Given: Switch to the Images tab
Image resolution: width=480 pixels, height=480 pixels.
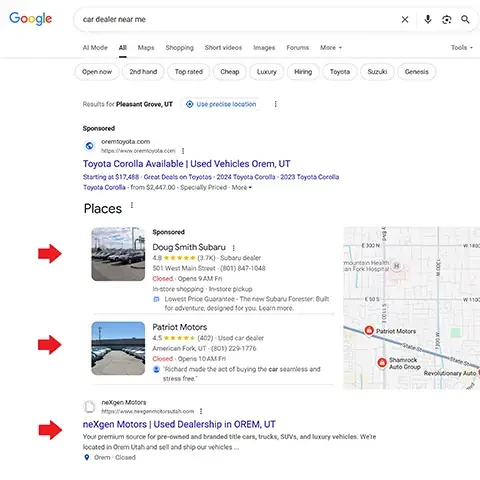Looking at the screenshot, I should point(264,48).
